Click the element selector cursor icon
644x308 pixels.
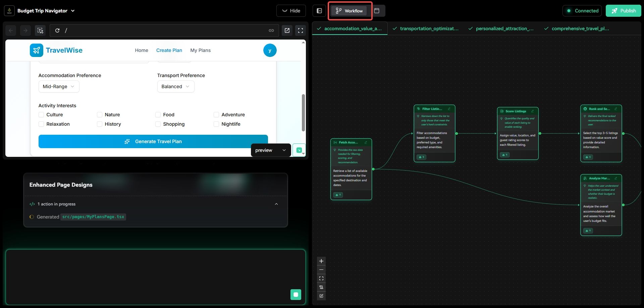coord(40,30)
